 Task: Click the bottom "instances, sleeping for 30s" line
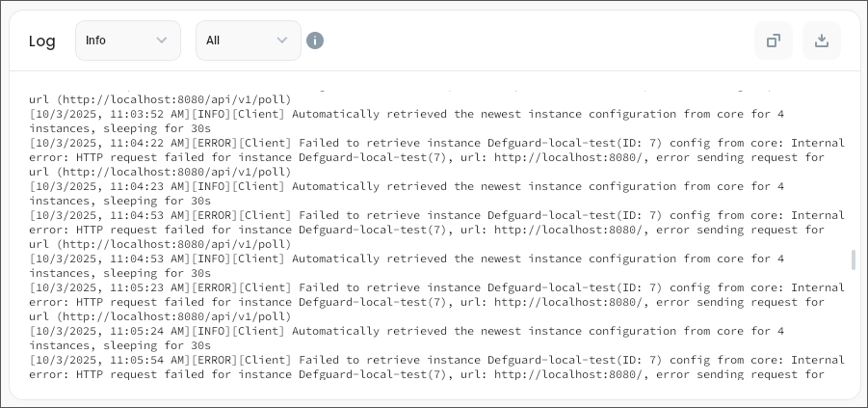[119, 345]
